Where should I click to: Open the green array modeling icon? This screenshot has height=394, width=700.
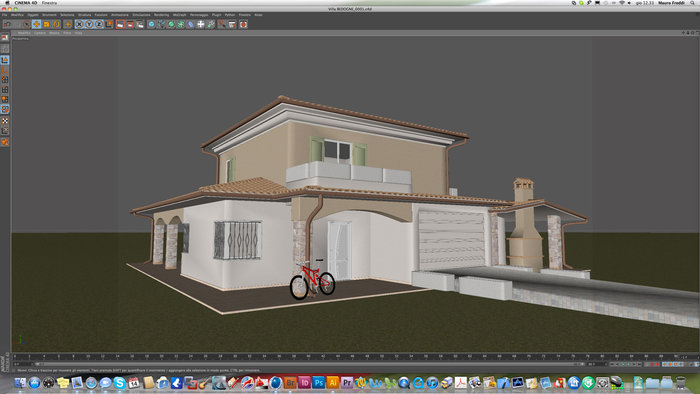click(x=181, y=24)
